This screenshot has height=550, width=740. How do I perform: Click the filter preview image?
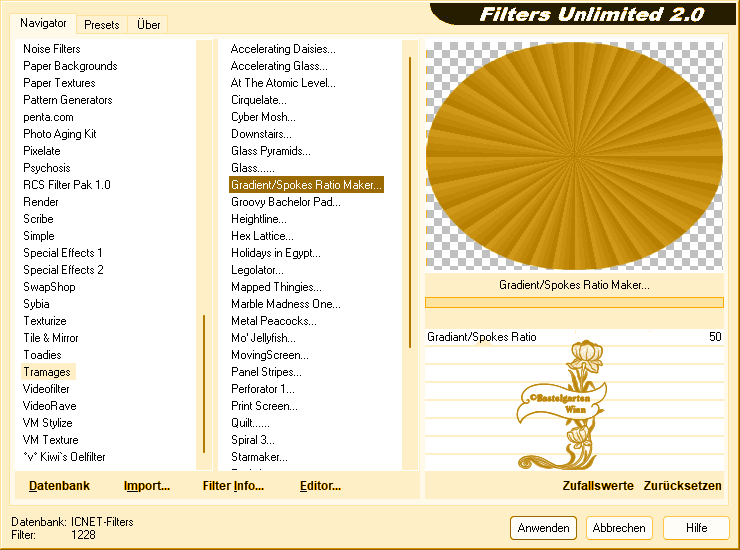coord(574,156)
